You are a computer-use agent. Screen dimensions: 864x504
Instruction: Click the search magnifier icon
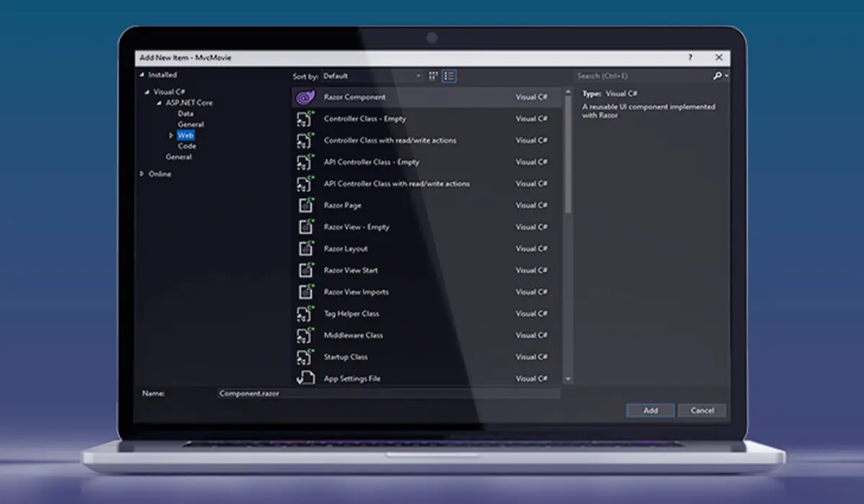pyautogui.click(x=717, y=76)
